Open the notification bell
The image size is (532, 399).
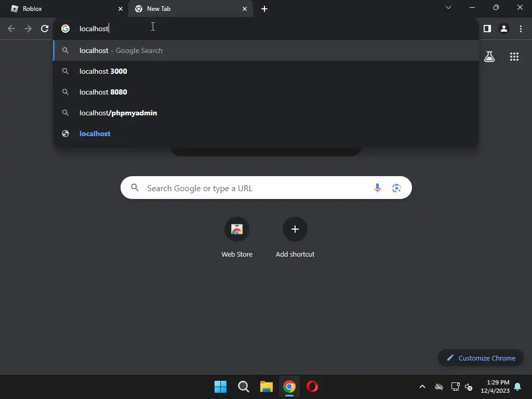518,387
